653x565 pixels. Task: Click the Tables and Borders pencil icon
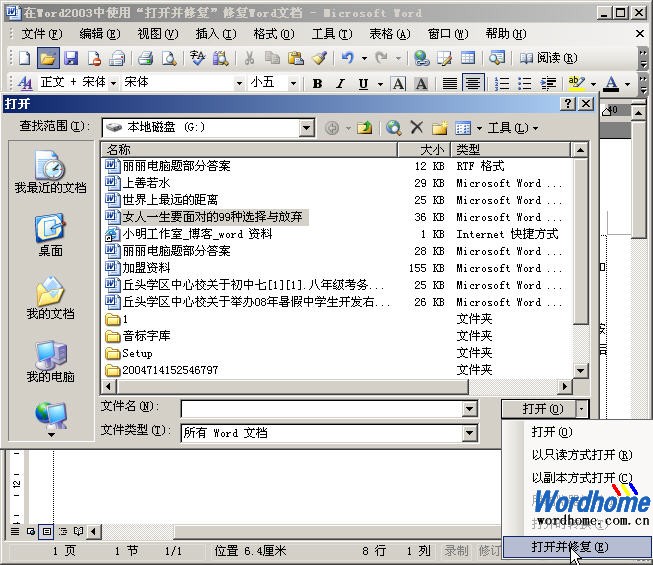click(444, 58)
